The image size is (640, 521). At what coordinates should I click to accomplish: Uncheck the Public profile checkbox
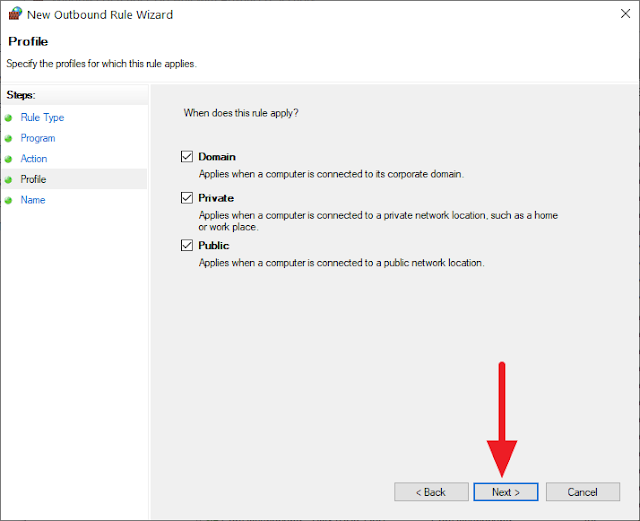[187, 245]
